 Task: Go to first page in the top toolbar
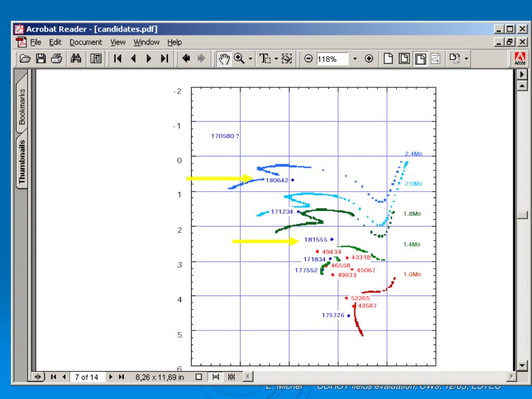[x=118, y=59]
